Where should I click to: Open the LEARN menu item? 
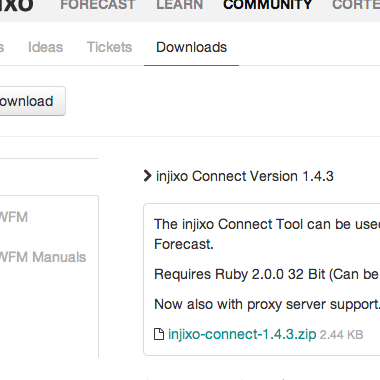coord(180,5)
